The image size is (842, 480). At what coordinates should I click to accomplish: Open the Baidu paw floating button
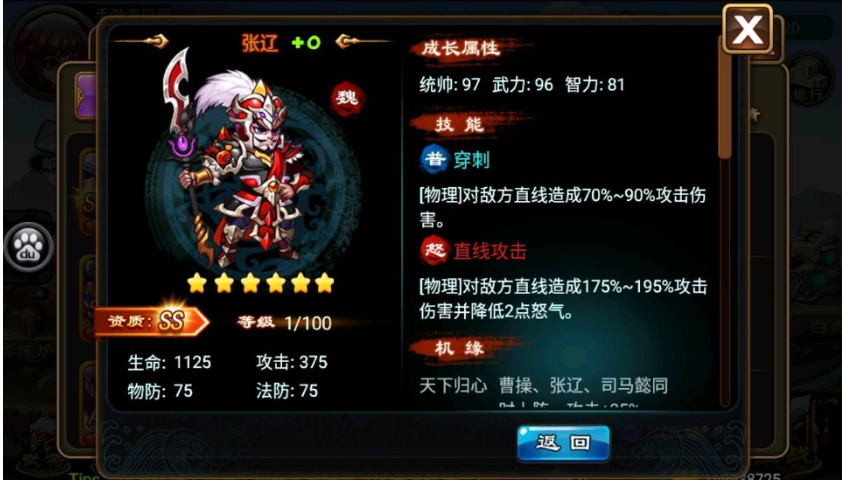point(28,247)
